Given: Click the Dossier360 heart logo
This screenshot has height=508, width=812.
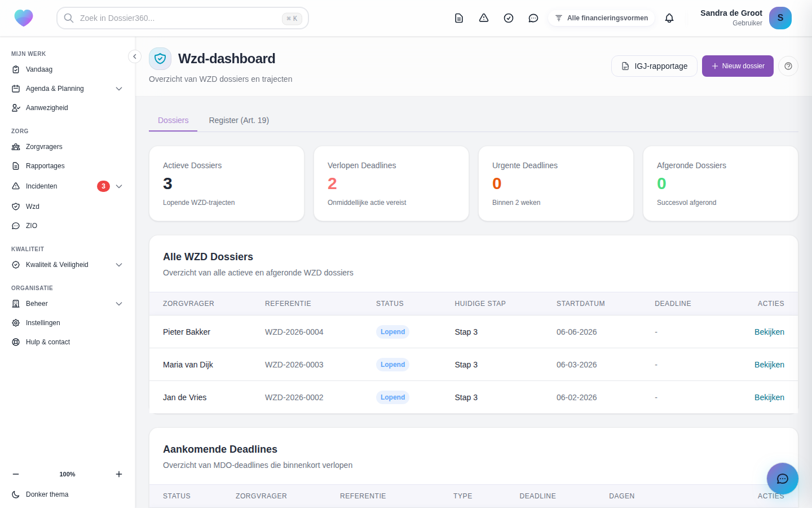Looking at the screenshot, I should click(x=24, y=18).
